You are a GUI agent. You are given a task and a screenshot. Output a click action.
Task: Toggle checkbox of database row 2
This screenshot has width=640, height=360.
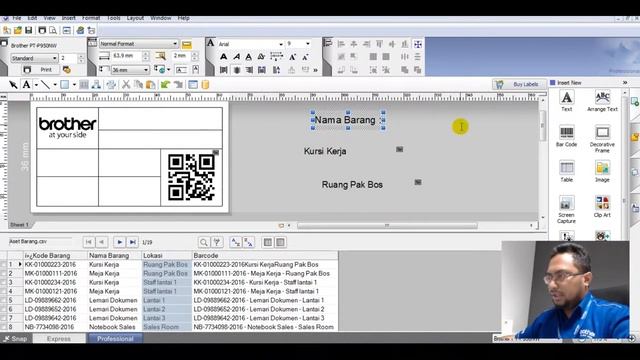pos(4,273)
